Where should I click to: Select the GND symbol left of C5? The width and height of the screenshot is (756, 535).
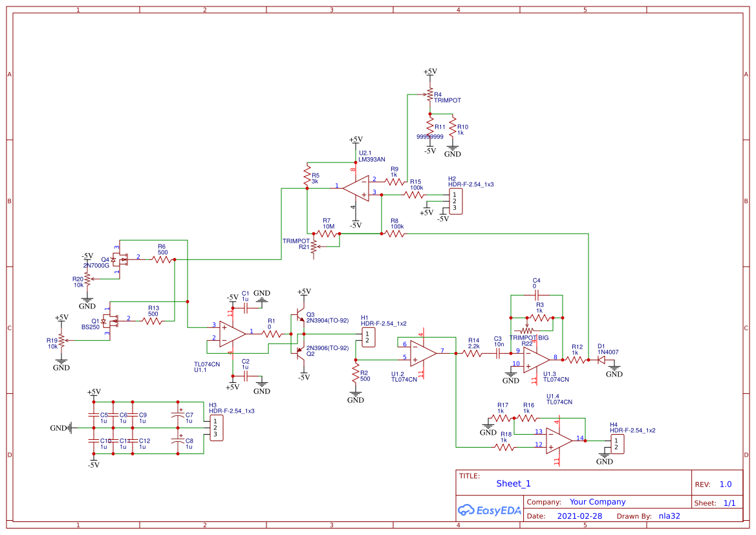point(61,428)
